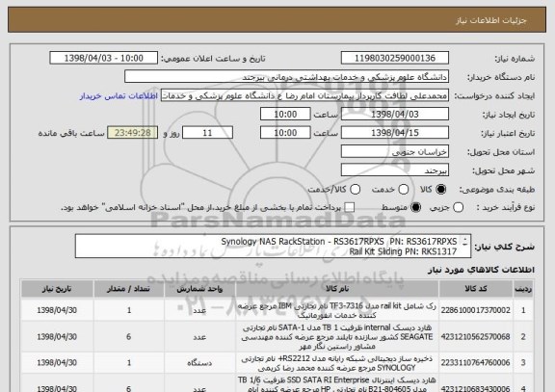This screenshot has width=555, height=392.
Task: Select the کالا radio button
Action: (440, 190)
